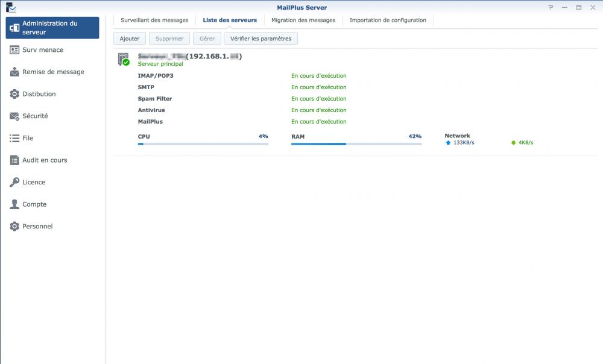Go to Surv menace section
Image resolution: width=603 pixels, height=364 pixels.
(52, 50)
